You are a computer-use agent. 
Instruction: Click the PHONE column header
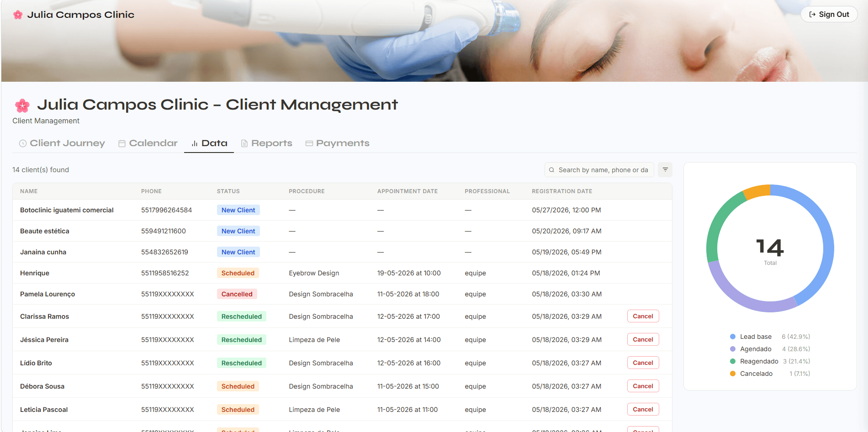click(x=151, y=191)
